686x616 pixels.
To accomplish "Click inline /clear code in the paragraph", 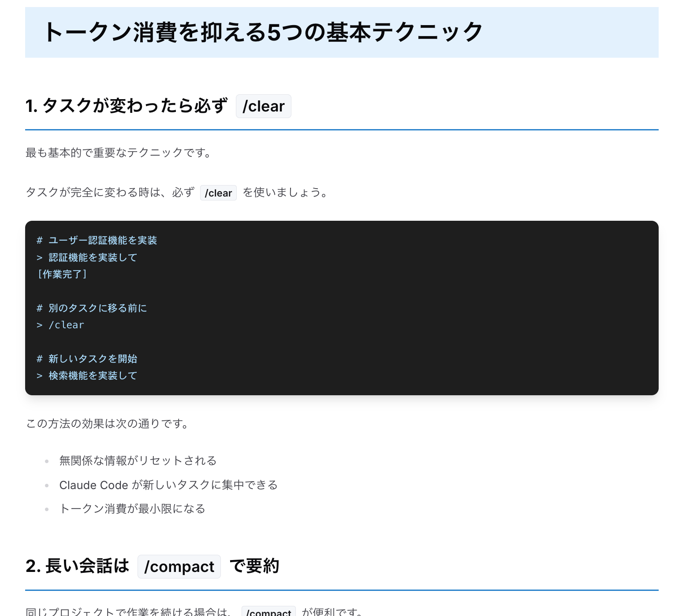I will (x=218, y=193).
